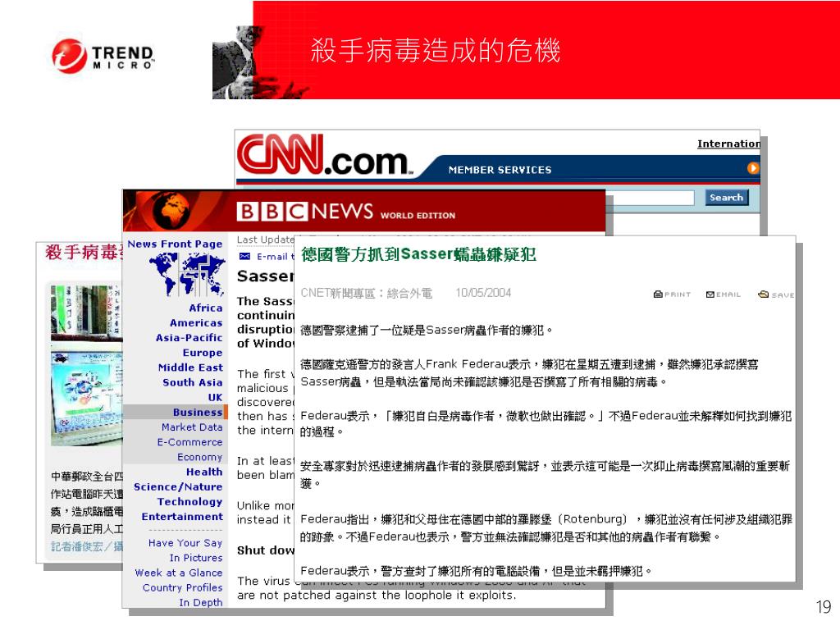Click the computer screen photo in Chinese article
This screenshot has height=630, width=840.
click(87, 398)
